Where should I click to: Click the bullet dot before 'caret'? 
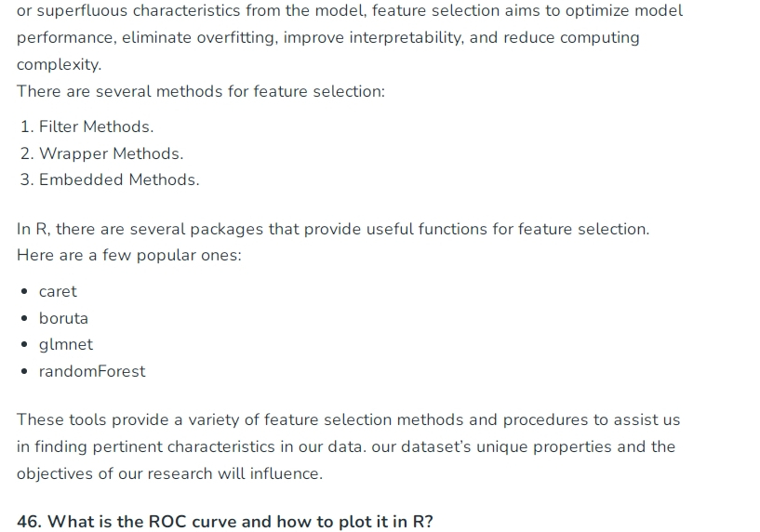[25, 292]
